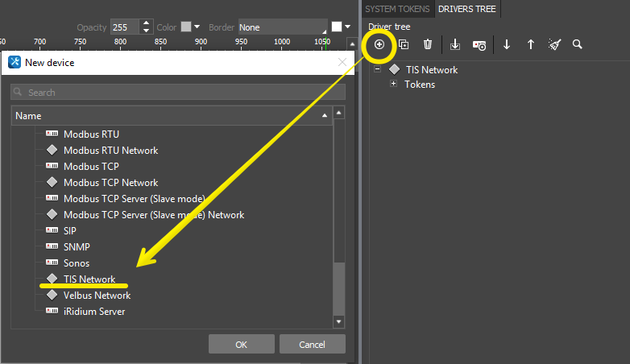630x364 pixels.
Task: Collapse the TIS Network tree node
Action: click(x=378, y=69)
